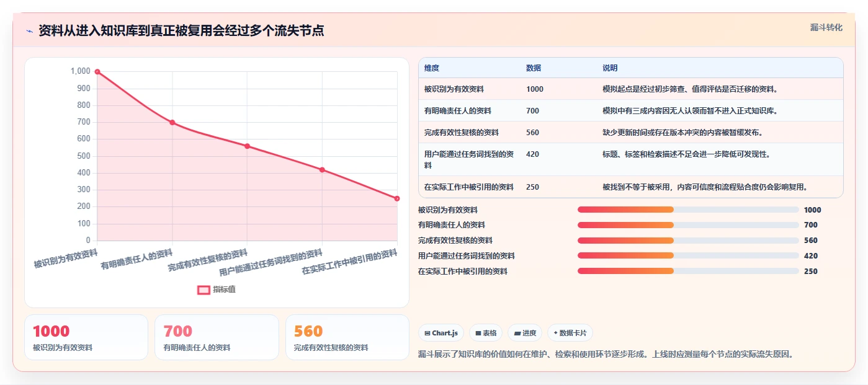The width and height of the screenshot is (868, 385).
Task: Click the progress bar for 在实际工作中被引用的资料
Action: (688, 271)
